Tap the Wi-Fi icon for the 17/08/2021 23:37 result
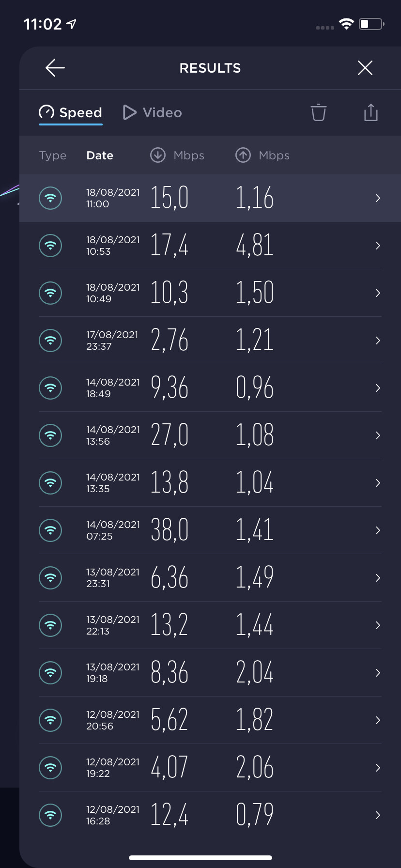The width and height of the screenshot is (401, 868). (x=50, y=341)
